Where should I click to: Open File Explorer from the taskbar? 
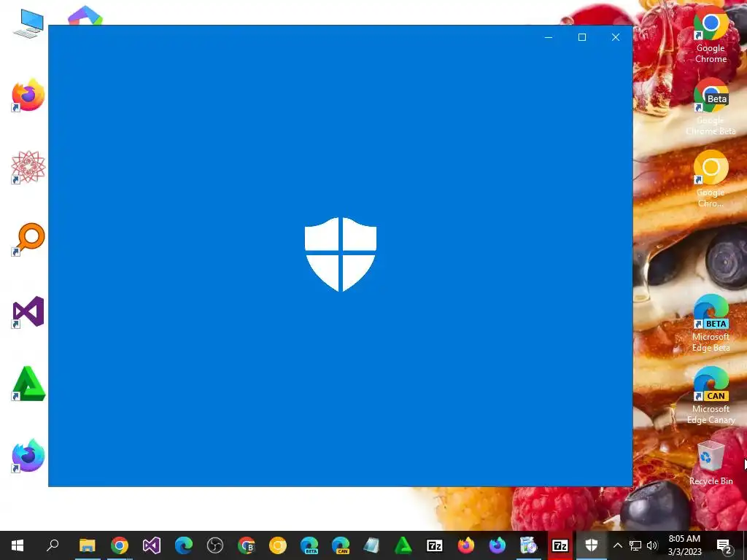[88, 545]
